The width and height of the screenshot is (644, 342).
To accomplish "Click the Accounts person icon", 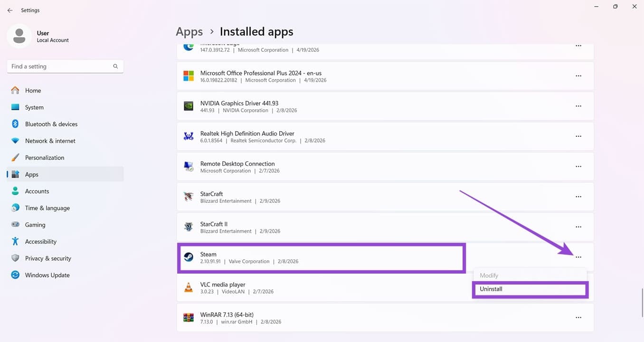I will point(15,191).
